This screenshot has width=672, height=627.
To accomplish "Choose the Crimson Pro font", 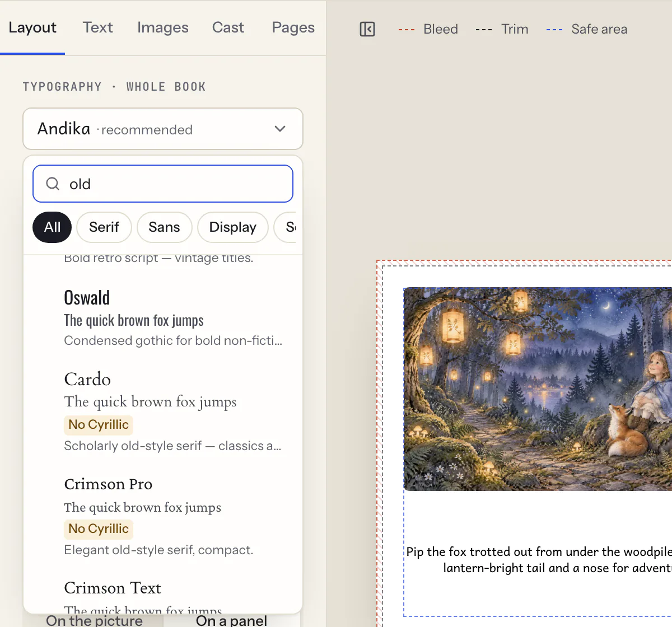I will coord(163,516).
